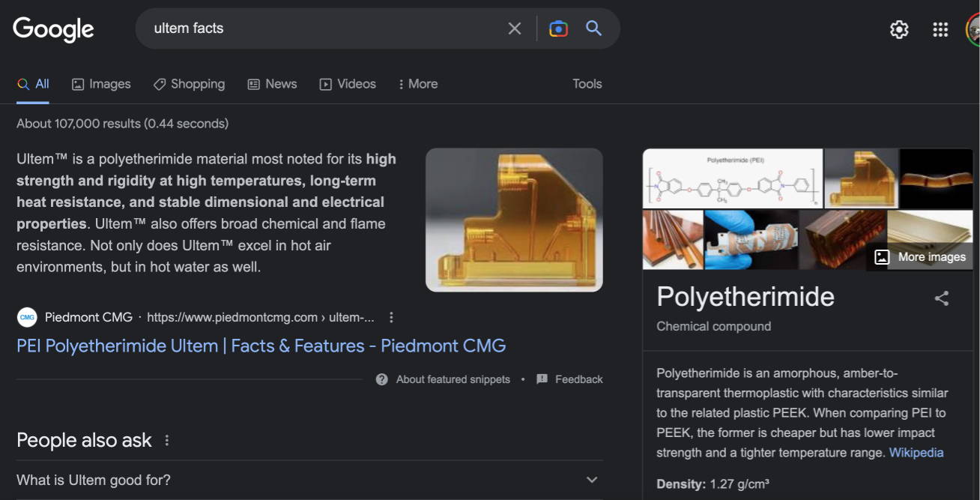Click the blue search magnifier icon
980x500 pixels.
coord(594,28)
